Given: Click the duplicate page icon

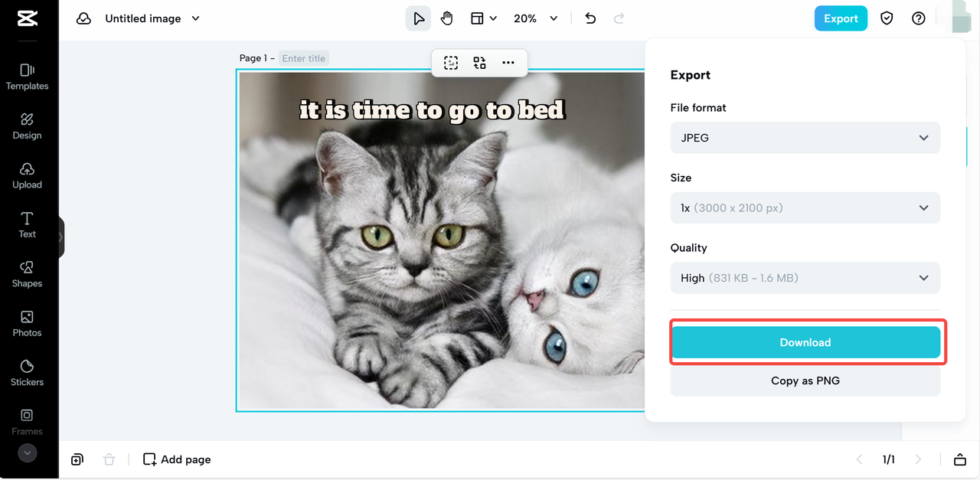Looking at the screenshot, I should pyautogui.click(x=77, y=459).
